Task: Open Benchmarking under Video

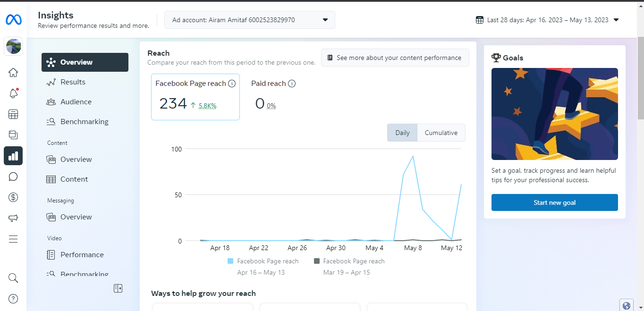Action: coord(85,274)
